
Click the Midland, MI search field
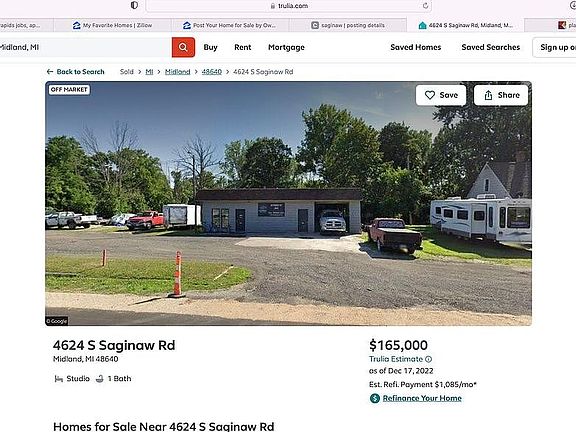[85, 47]
